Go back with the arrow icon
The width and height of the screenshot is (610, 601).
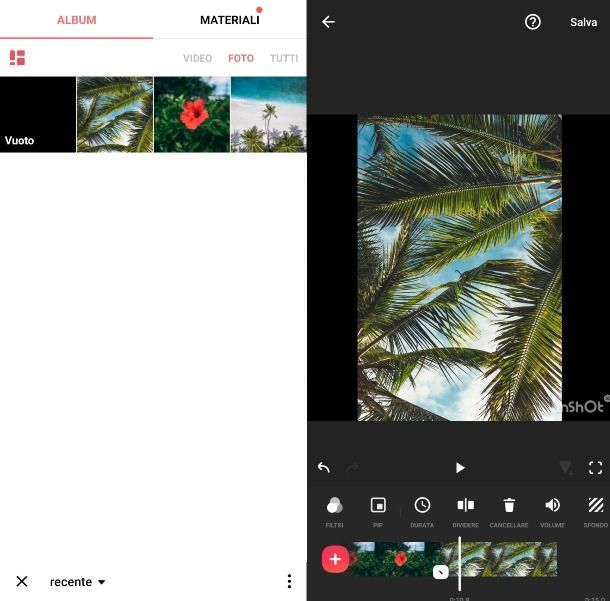point(328,22)
